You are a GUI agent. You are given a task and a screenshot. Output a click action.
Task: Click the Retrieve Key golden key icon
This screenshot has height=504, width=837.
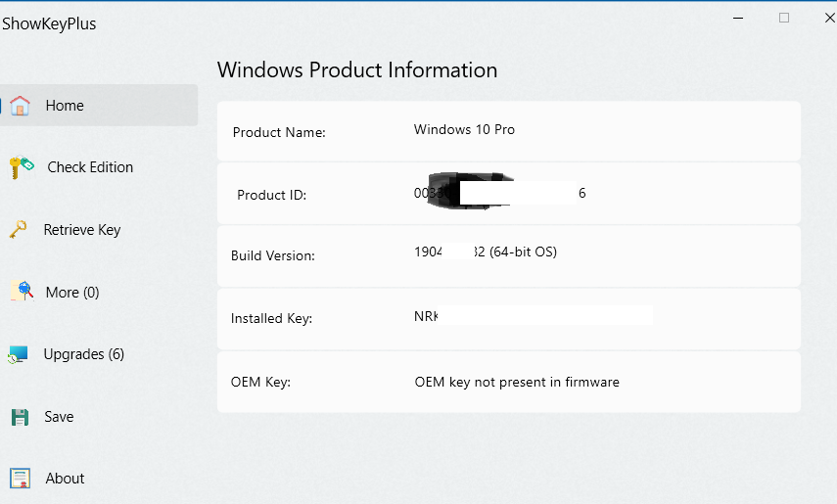pos(19,230)
